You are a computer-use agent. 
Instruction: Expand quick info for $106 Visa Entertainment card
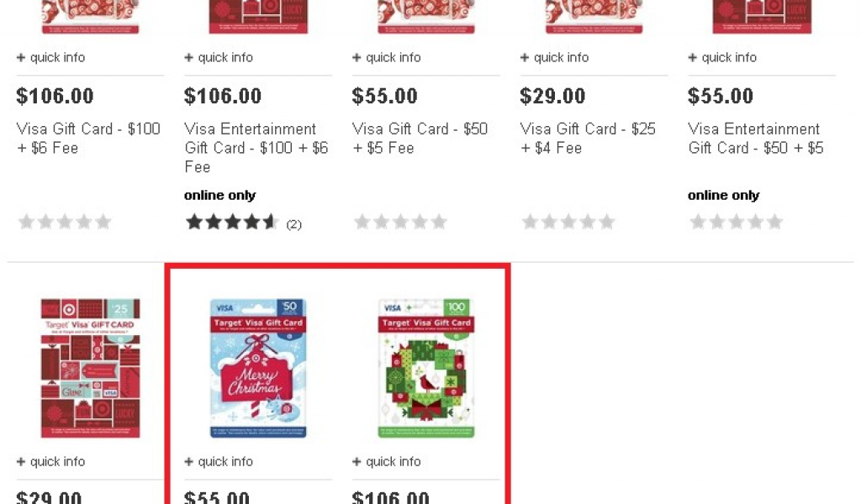(219, 58)
